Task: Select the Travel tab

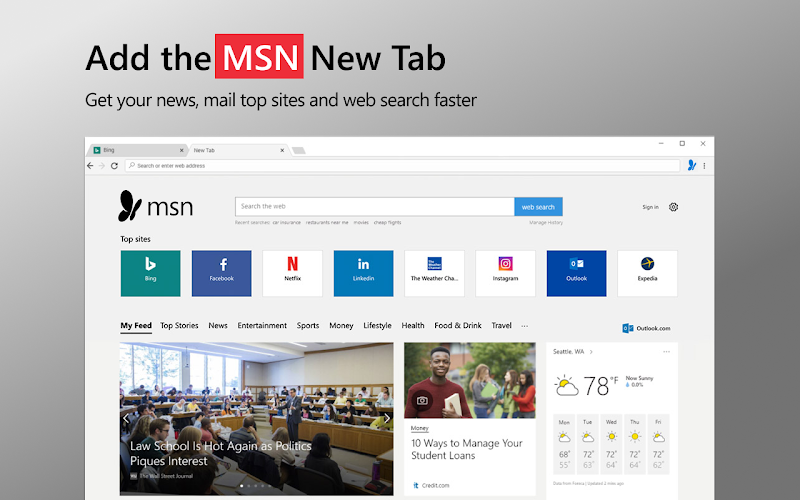Action: pos(502,326)
